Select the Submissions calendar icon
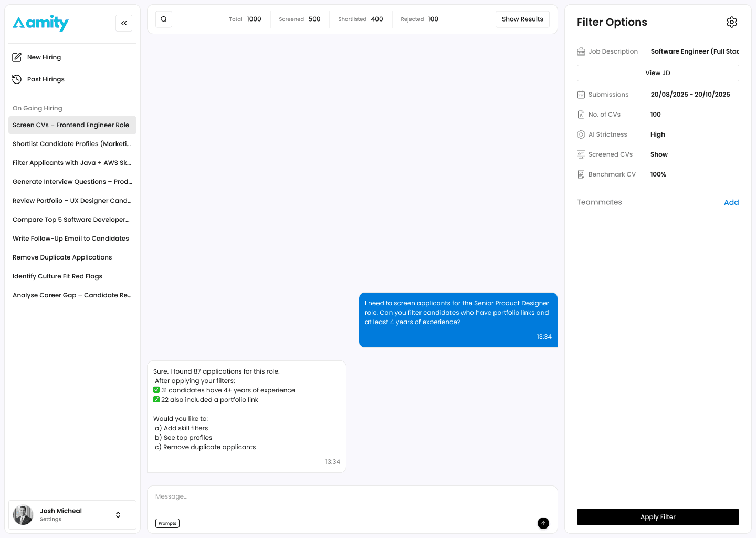The width and height of the screenshot is (756, 538). [x=581, y=94]
